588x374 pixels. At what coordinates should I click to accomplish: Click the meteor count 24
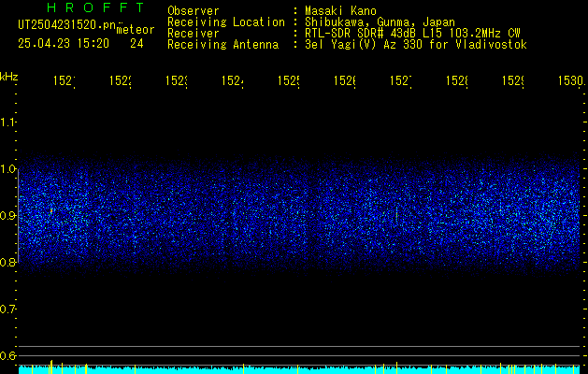pyautogui.click(x=136, y=44)
